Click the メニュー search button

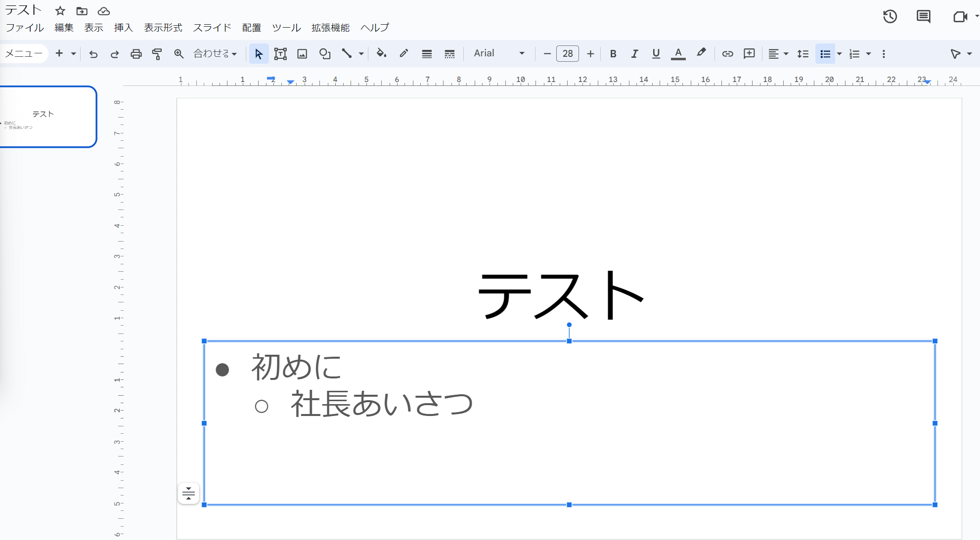point(23,53)
